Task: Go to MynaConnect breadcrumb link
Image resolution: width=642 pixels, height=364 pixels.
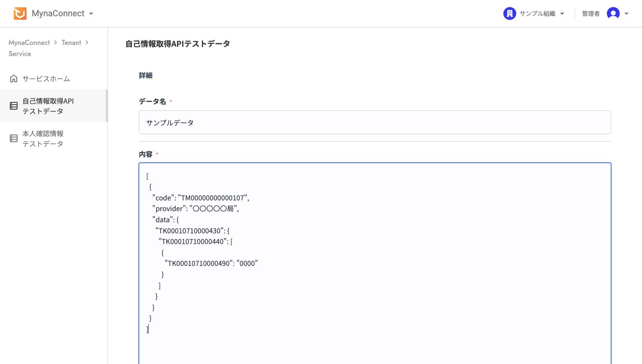Action: tap(29, 43)
